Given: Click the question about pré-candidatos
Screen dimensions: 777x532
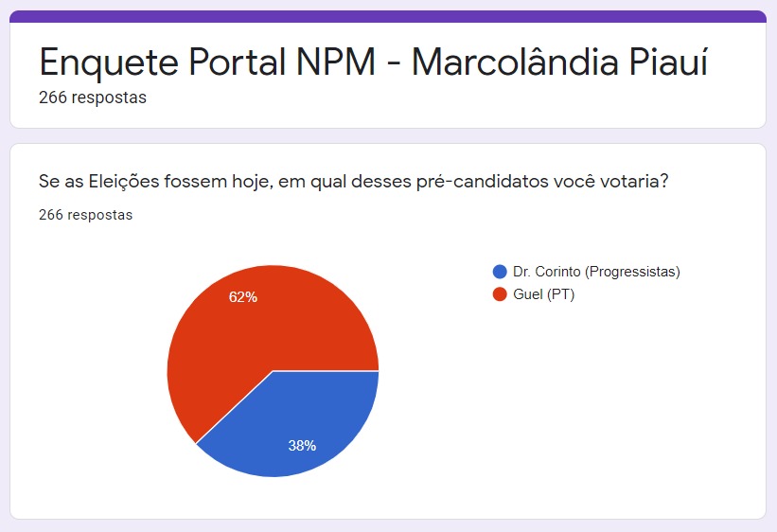Looking at the screenshot, I should coord(353,182).
